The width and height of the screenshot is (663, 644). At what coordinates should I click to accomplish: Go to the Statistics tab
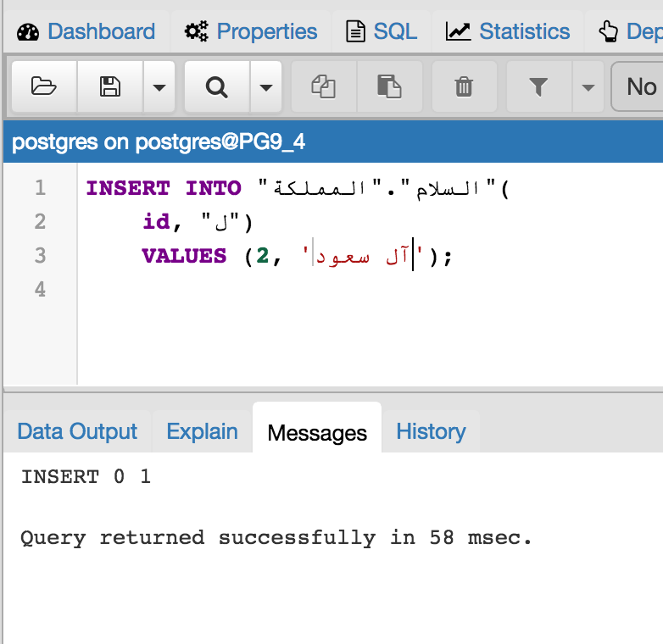click(509, 32)
